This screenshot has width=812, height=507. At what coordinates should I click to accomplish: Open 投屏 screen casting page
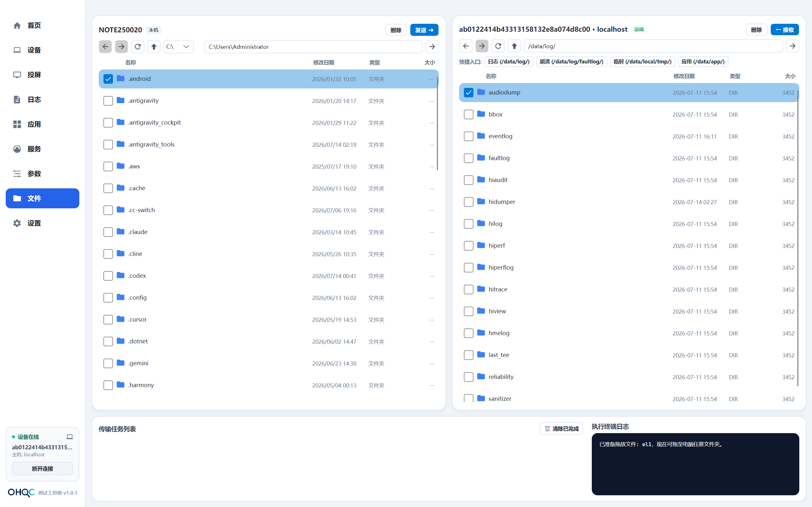click(42, 75)
